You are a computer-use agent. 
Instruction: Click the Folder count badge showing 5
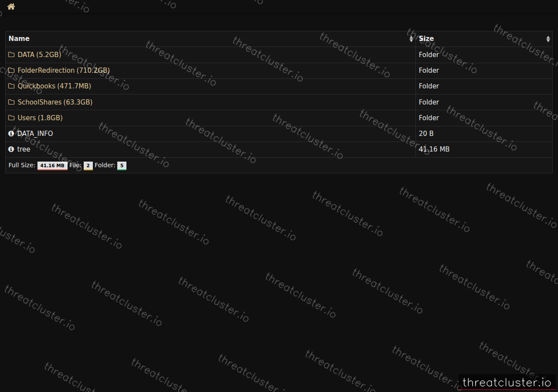pyautogui.click(x=122, y=166)
